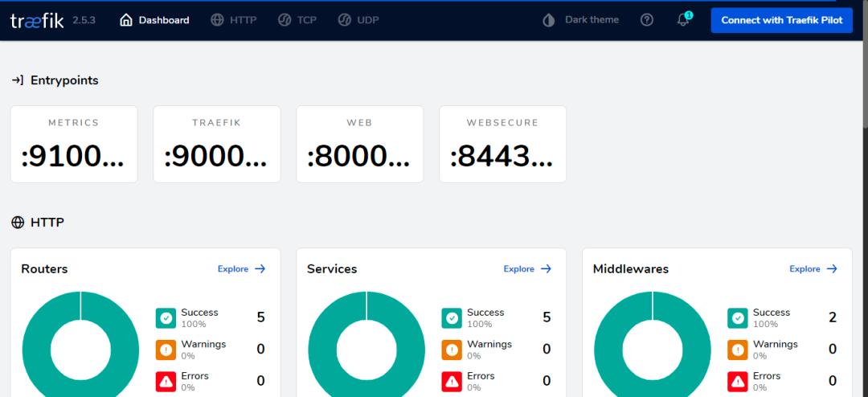Open the TCP navigation tab
The image size is (868, 397).
pyautogui.click(x=297, y=20)
